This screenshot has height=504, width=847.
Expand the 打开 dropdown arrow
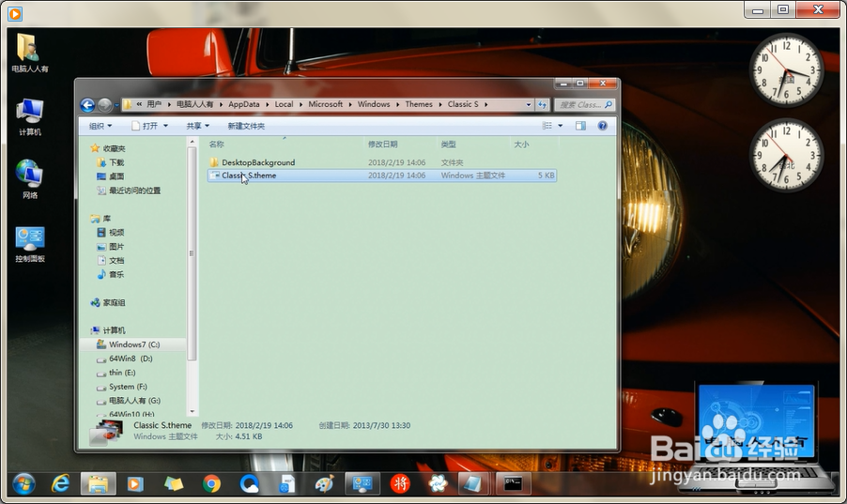click(165, 126)
